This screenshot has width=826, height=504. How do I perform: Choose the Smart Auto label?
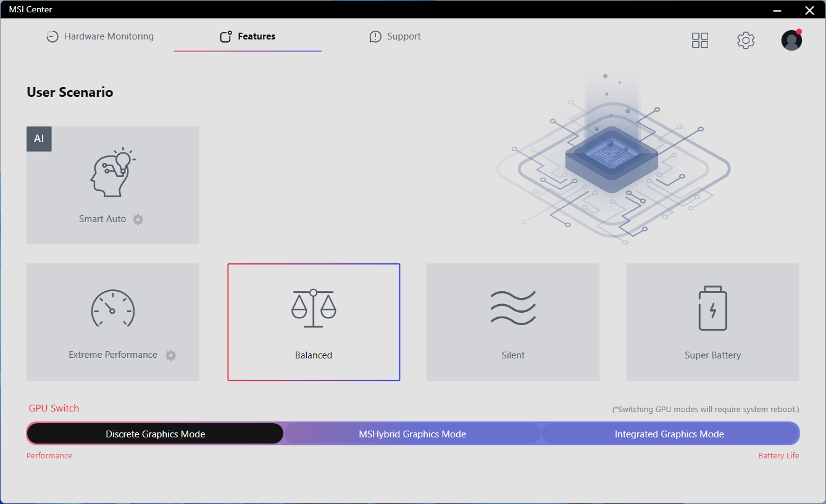102,219
